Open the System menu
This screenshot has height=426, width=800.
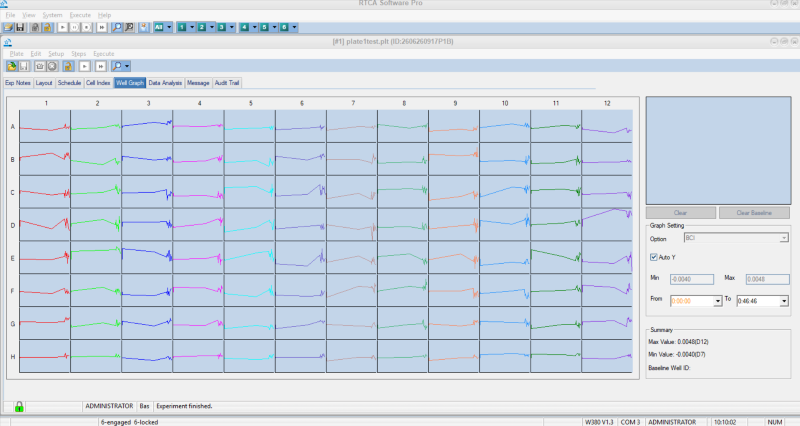(x=52, y=15)
